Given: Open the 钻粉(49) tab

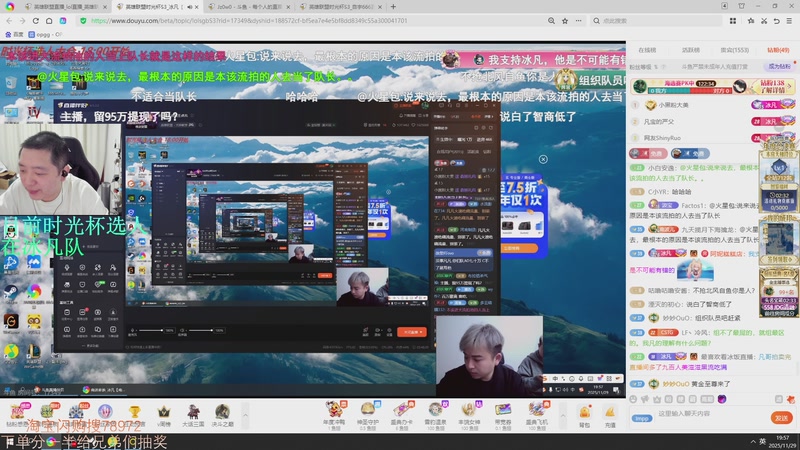Looking at the screenshot, I should click(778, 50).
